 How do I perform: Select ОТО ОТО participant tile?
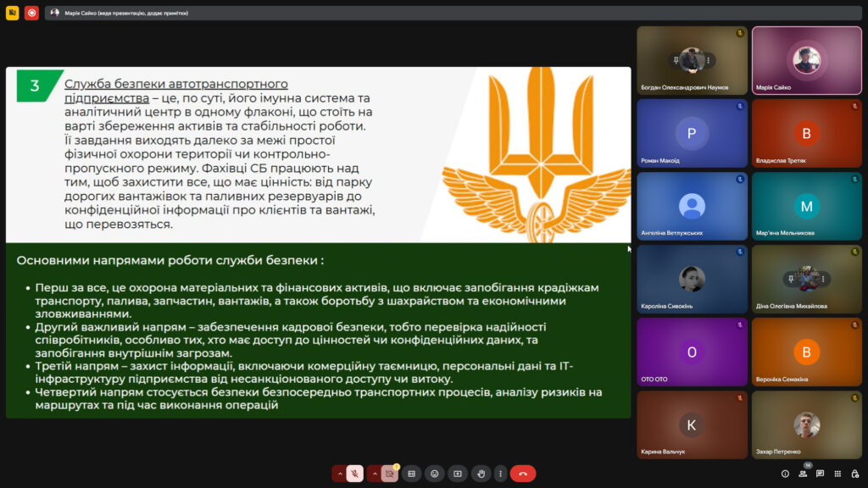(x=692, y=352)
